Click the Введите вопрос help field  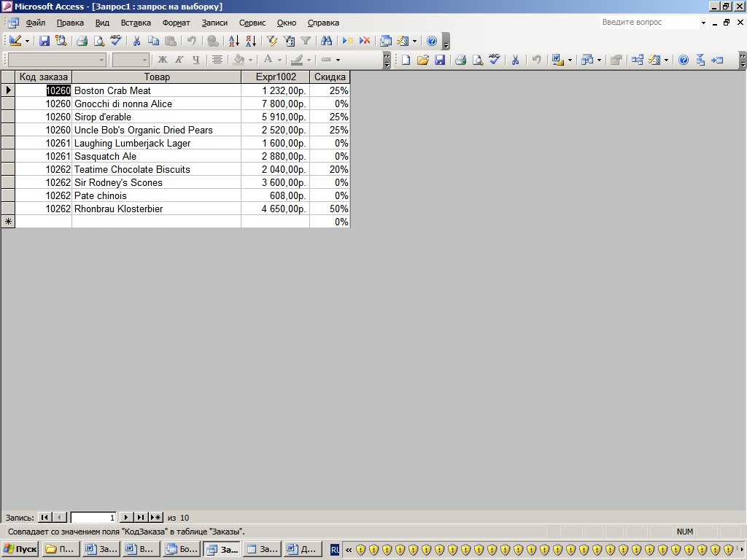tap(649, 23)
